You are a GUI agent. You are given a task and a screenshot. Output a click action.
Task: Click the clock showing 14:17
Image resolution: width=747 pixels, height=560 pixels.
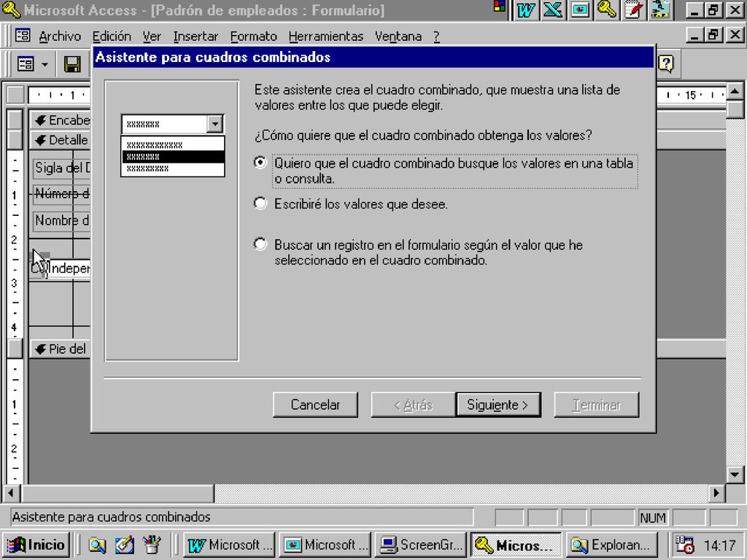click(719, 545)
